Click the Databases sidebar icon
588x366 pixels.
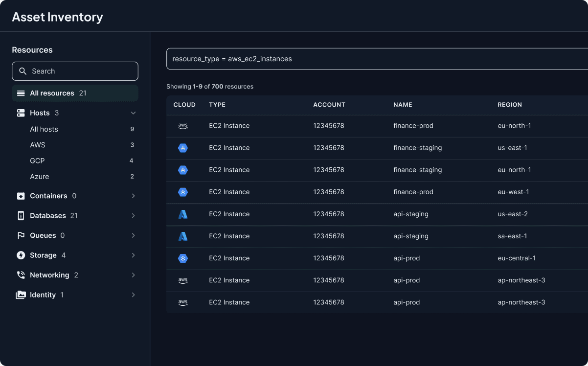tap(21, 215)
